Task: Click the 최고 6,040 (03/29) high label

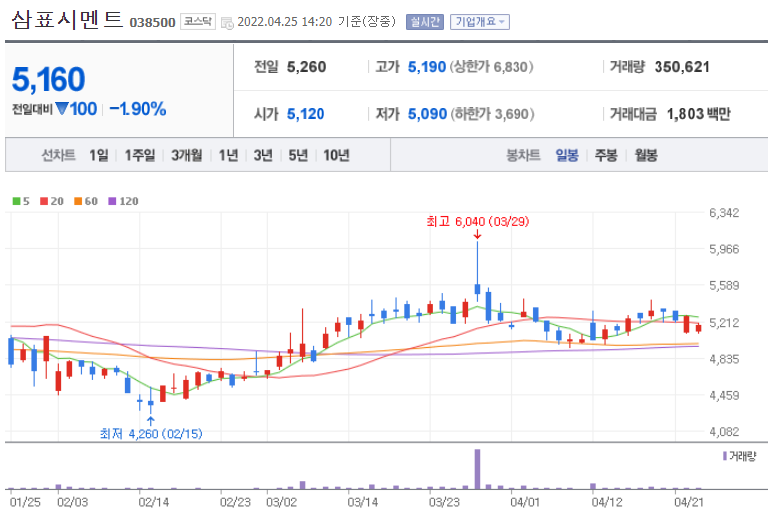Action: [478, 222]
